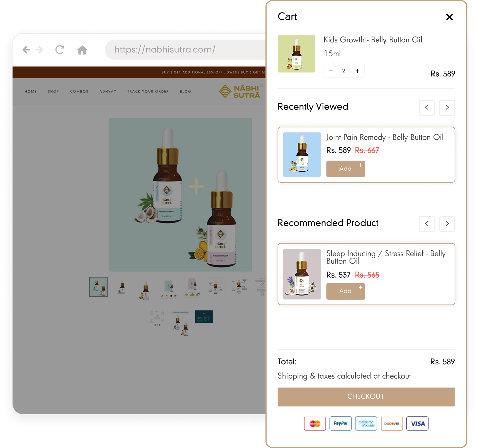Select the Kids Growth oil cart thumbnail
Viewport: 478px width, 448px height.
click(x=296, y=54)
